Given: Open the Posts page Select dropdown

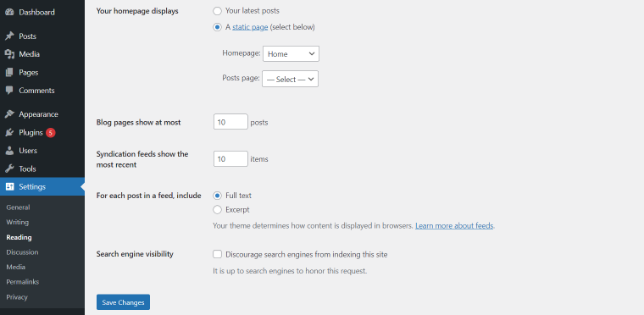Looking at the screenshot, I should (x=290, y=80).
